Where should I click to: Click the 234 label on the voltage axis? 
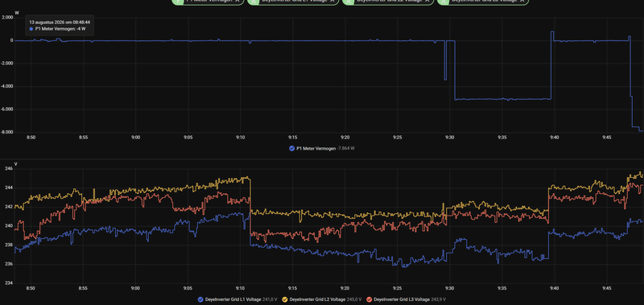pyautogui.click(x=10, y=283)
